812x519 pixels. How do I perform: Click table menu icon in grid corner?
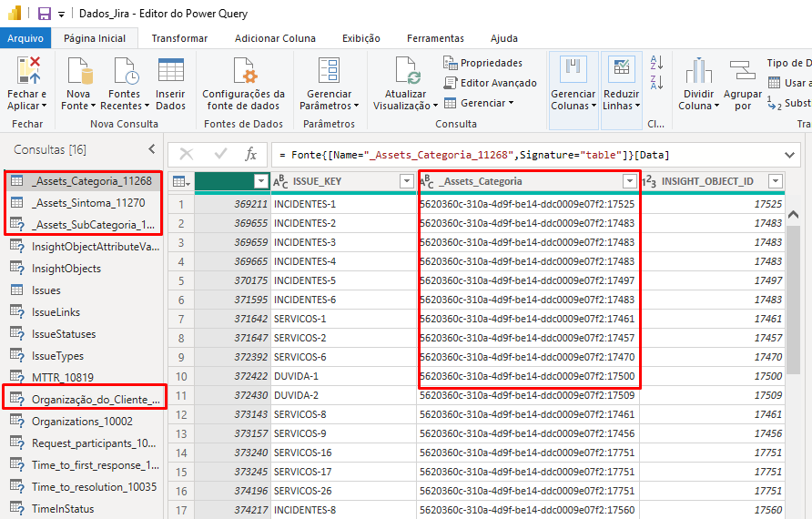(181, 181)
